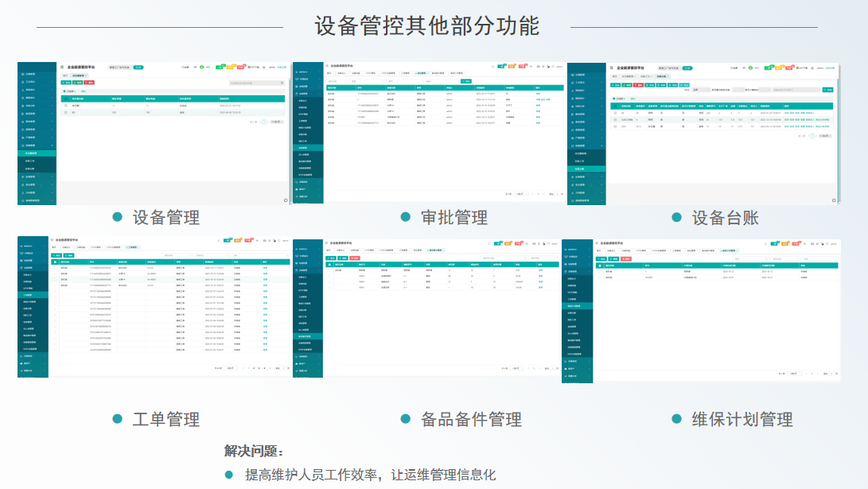Viewport: 868px width, 489px height.
Task: Select the 设备台账 tab in the tab bar
Action: tap(661, 75)
